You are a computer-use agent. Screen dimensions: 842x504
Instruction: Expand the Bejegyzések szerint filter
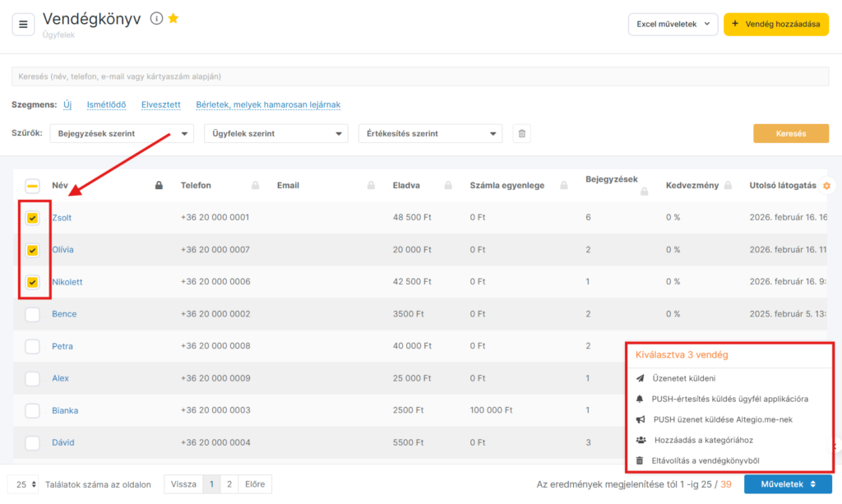122,134
